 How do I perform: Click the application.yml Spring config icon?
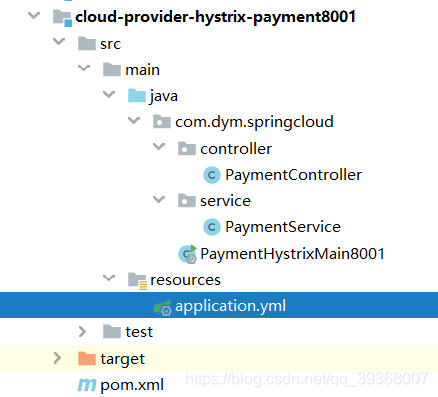(162, 307)
